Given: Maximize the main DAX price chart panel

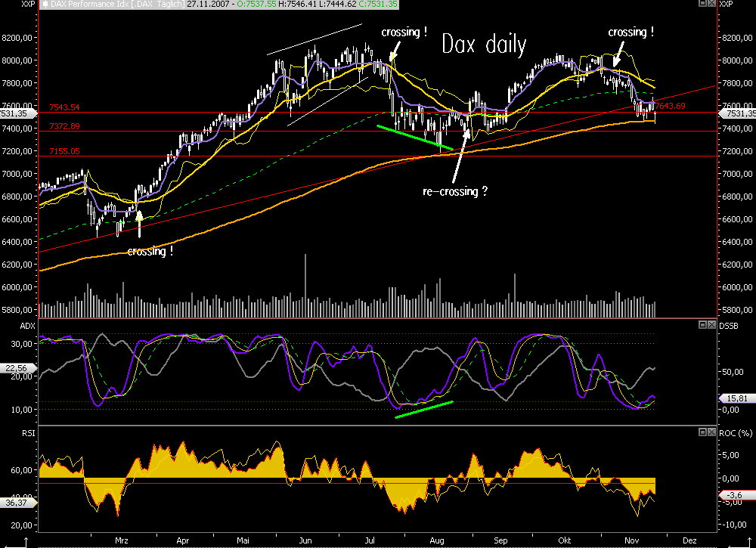Looking at the screenshot, I should coord(702,4).
